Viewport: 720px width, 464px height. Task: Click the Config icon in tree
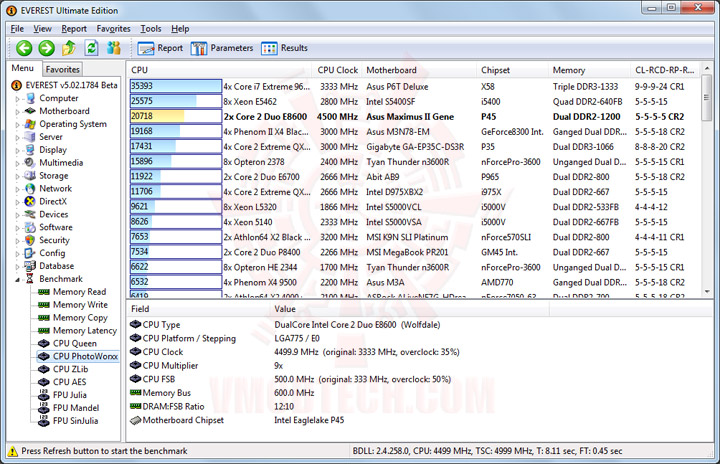pos(30,253)
